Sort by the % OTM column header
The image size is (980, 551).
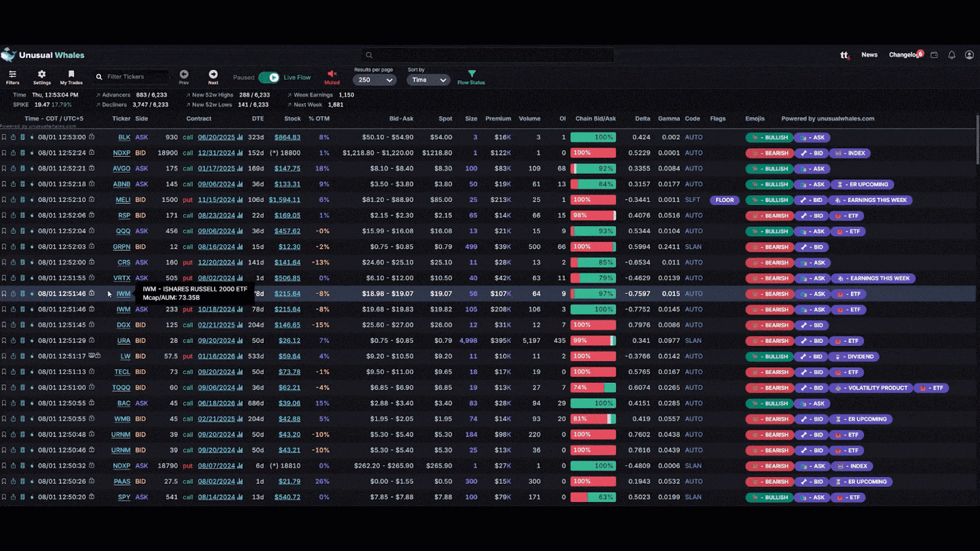tap(319, 118)
